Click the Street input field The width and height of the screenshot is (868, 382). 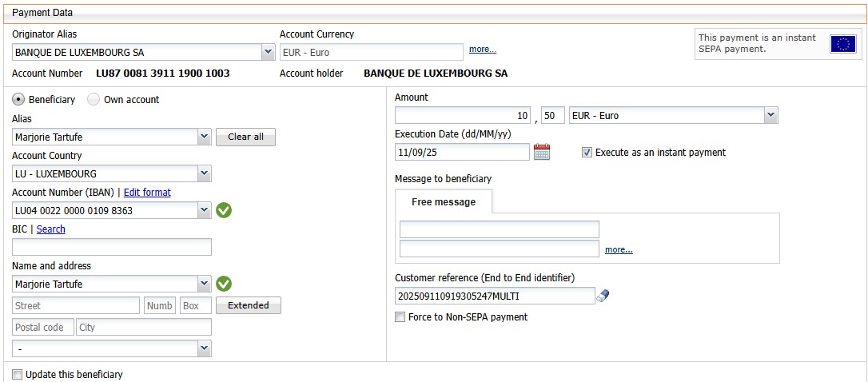coord(76,305)
